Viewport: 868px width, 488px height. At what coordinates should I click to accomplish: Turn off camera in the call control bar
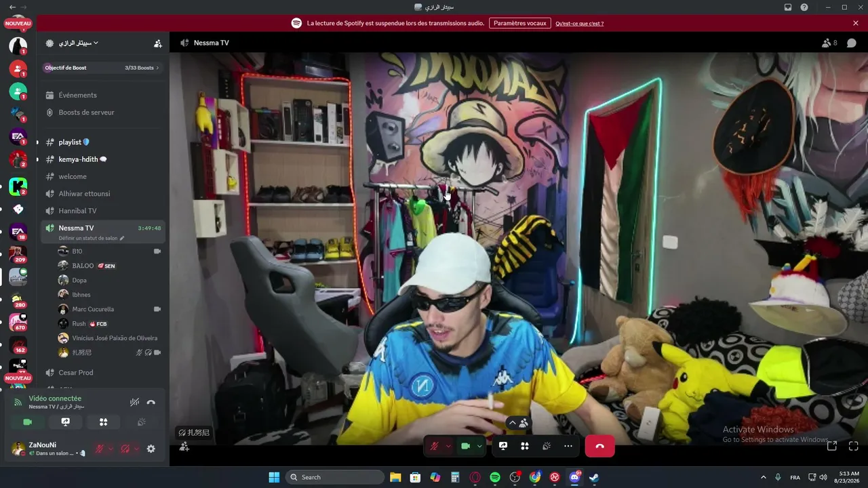(x=466, y=446)
